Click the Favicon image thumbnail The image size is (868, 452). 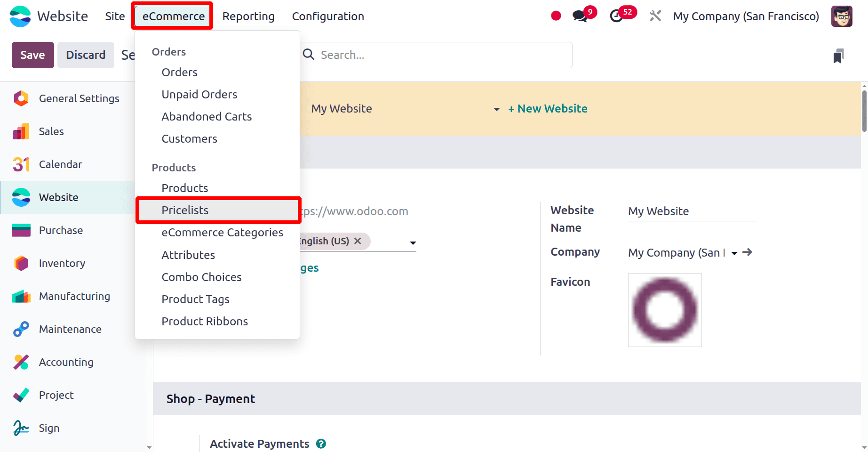tap(665, 310)
